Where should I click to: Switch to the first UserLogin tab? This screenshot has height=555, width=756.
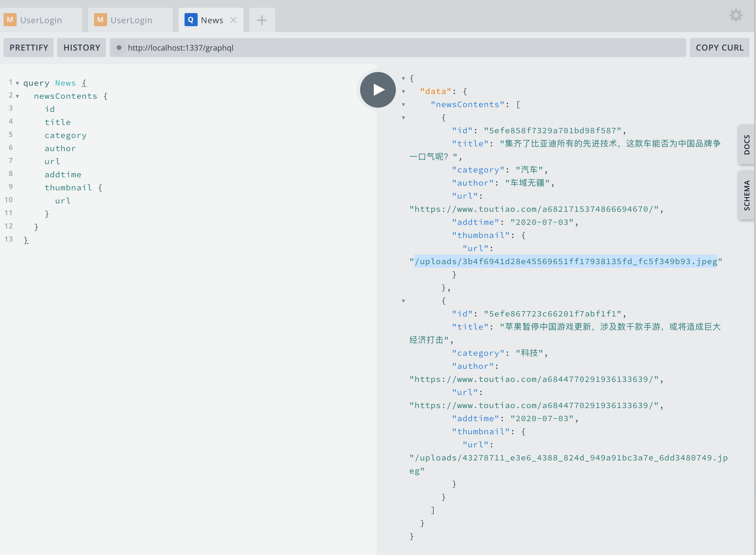[41, 20]
